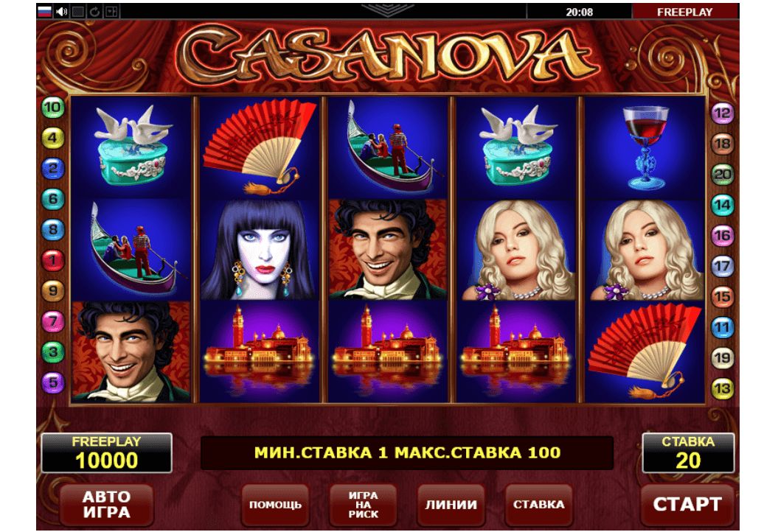Select payline number 5 purple bubble
Viewport: 778px width, 532px height.
[x=52, y=382]
